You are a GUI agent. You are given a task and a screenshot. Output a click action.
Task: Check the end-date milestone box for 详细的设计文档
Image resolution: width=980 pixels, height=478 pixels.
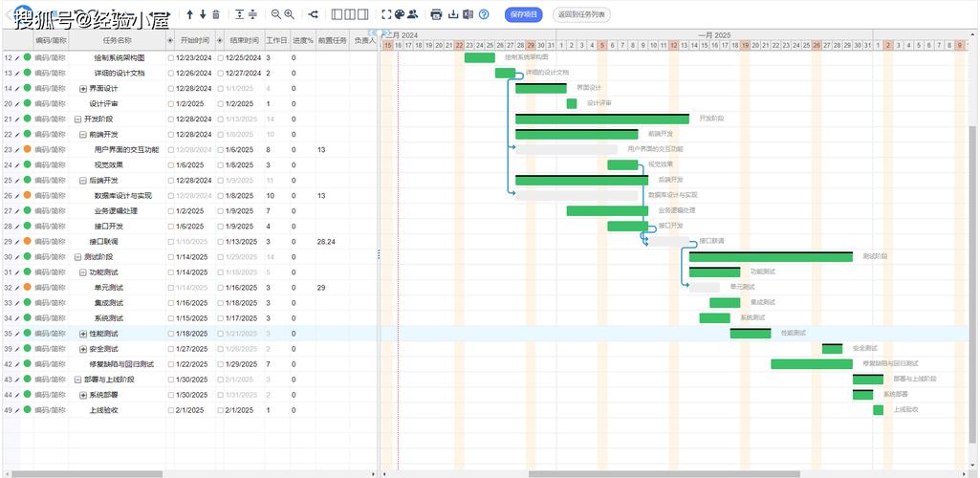click(220, 73)
